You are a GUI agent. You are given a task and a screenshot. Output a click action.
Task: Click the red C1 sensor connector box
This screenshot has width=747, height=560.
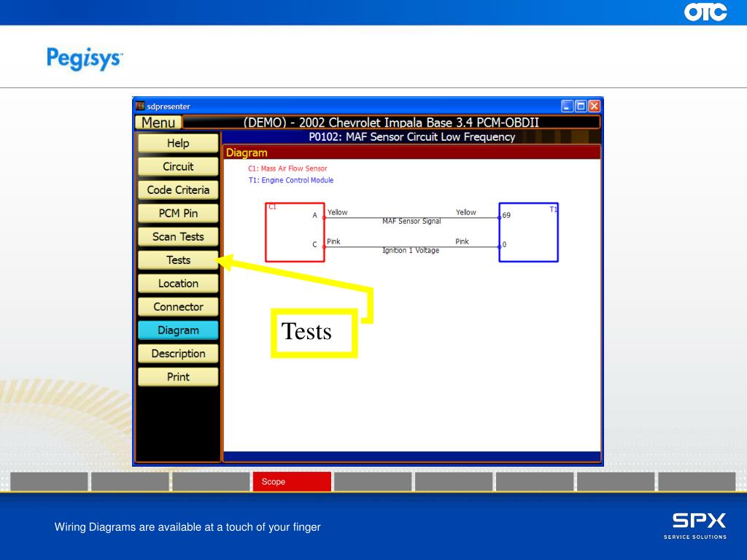295,233
